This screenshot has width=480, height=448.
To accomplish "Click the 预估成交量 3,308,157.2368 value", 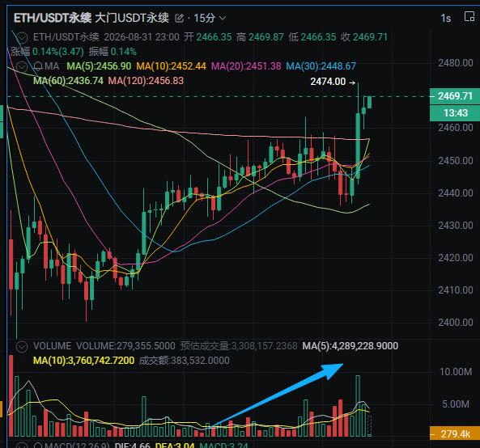I will (x=239, y=346).
